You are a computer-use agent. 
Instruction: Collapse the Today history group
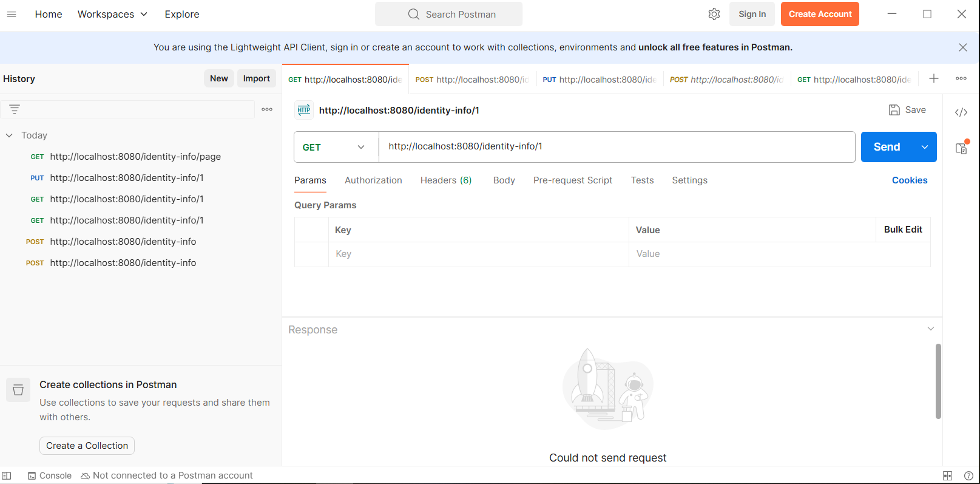click(x=9, y=135)
